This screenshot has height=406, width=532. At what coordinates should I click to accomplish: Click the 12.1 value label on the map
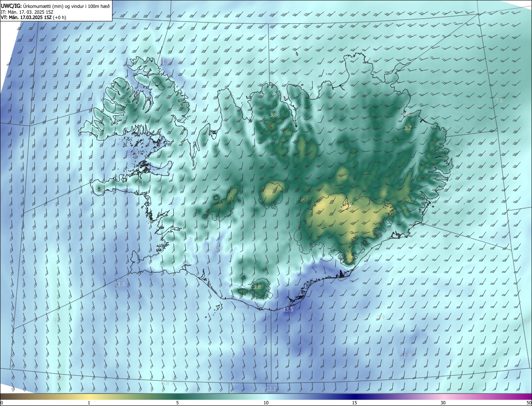pyautogui.click(x=271, y=389)
